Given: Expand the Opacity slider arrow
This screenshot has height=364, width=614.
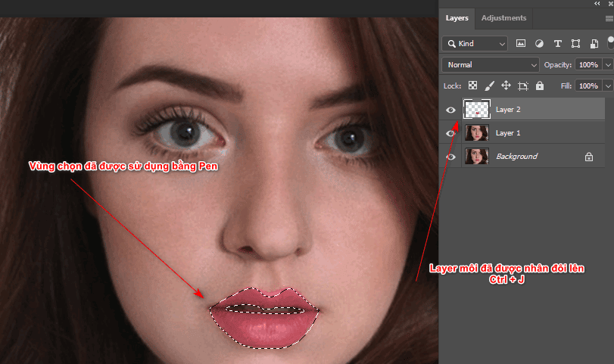Looking at the screenshot, I should coord(608,65).
